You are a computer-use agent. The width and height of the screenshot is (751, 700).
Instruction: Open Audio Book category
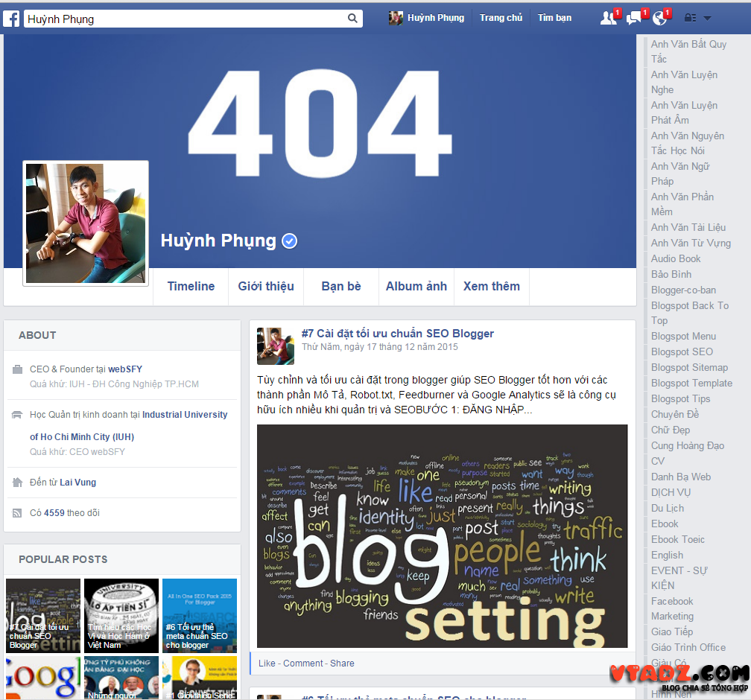675,258
